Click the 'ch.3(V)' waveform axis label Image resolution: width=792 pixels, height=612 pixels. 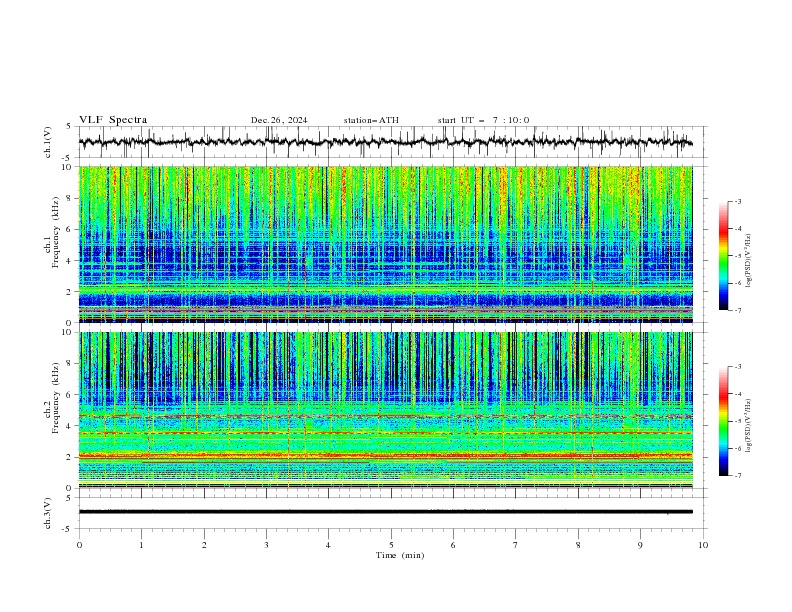coord(48,513)
